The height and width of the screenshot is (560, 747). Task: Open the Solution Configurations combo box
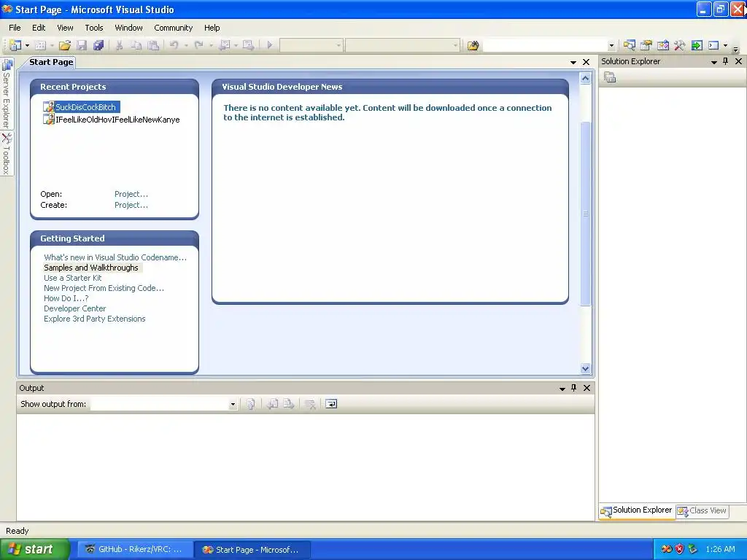click(311, 45)
